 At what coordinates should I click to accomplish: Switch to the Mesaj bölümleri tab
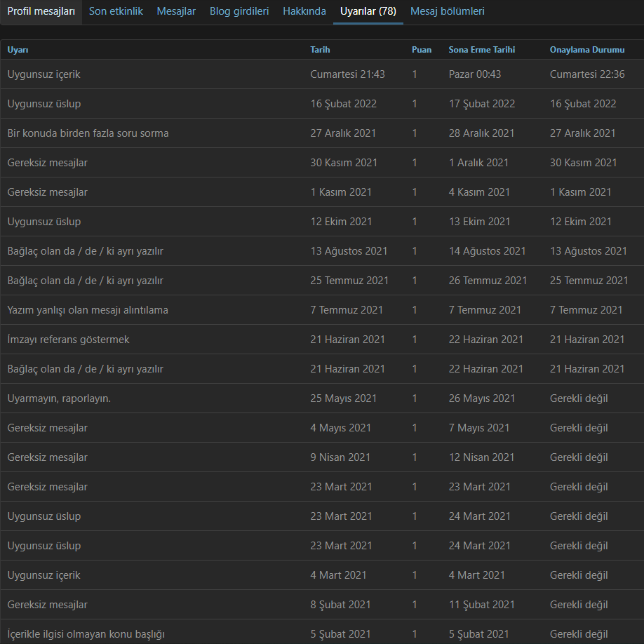pos(447,11)
